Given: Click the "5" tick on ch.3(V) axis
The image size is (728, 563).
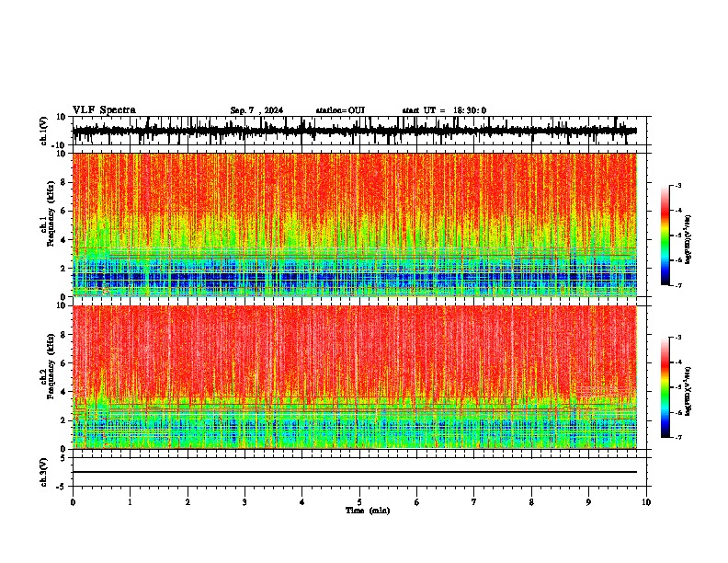Looking at the screenshot, I should point(64,457).
